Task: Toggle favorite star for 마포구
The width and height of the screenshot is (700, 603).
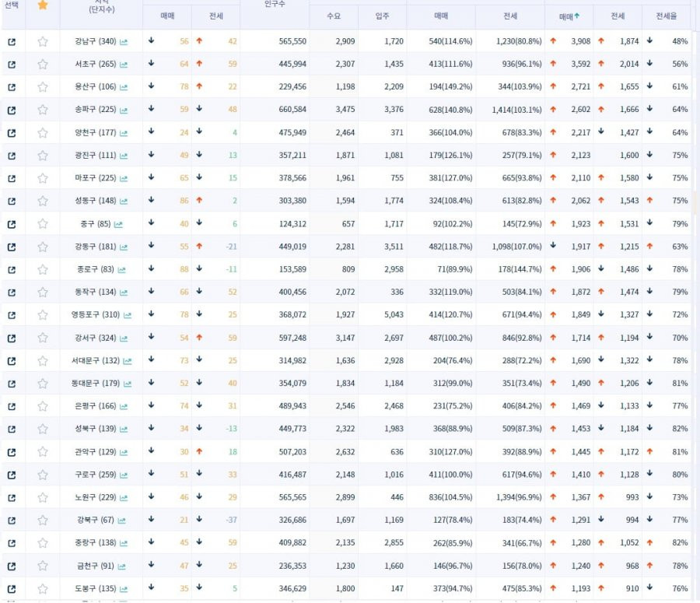Action: [43, 178]
